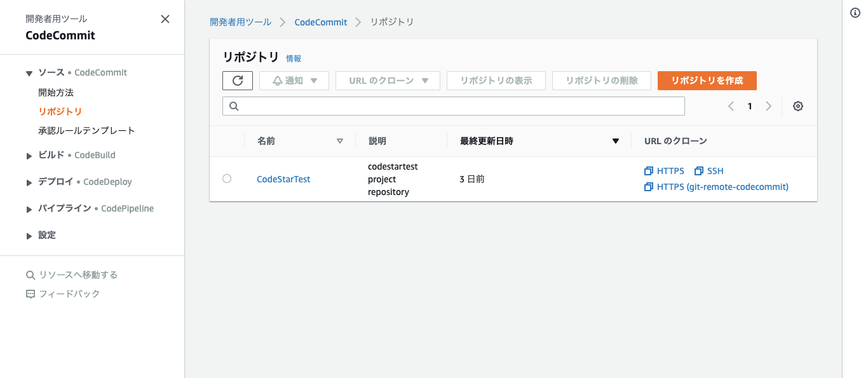
Task: Open the 通知 dropdown
Action: (x=294, y=81)
